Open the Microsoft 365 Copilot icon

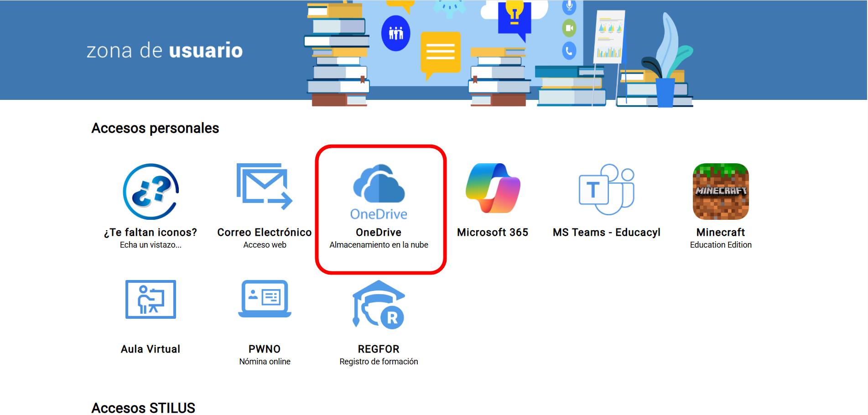click(493, 188)
